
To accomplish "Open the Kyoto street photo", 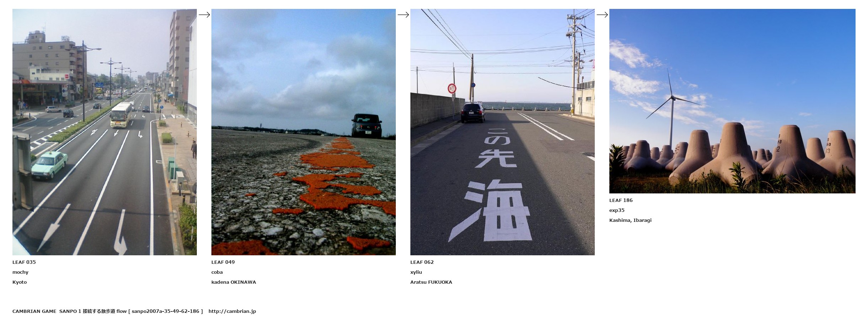I will click(x=104, y=132).
